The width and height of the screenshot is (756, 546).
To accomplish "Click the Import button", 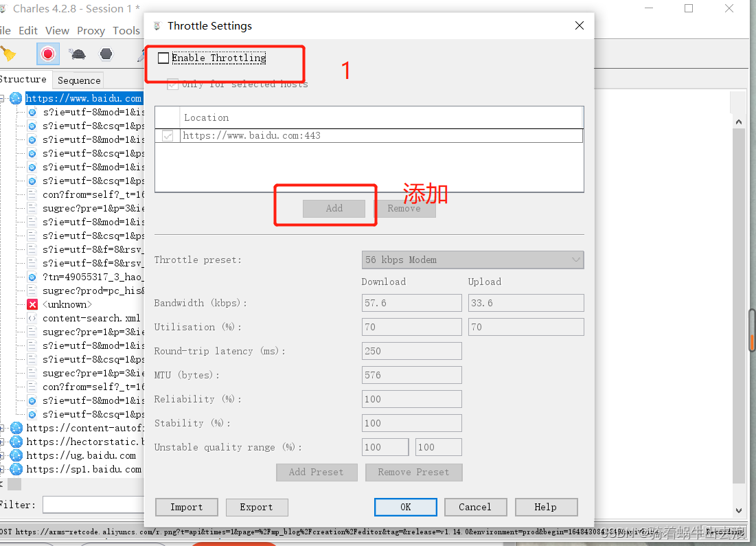I will (x=187, y=507).
